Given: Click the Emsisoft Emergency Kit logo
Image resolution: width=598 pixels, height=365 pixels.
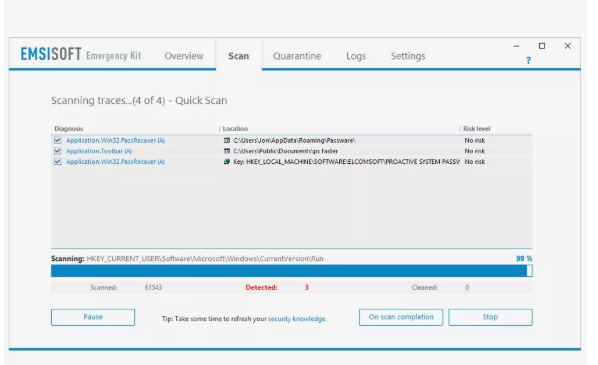Looking at the screenshot, I should [x=81, y=55].
